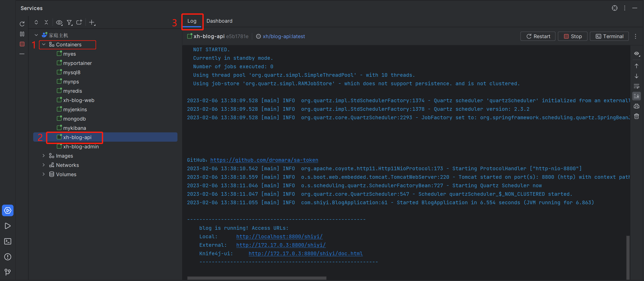Expand the Images node
This screenshot has height=281, width=644.
44,156
